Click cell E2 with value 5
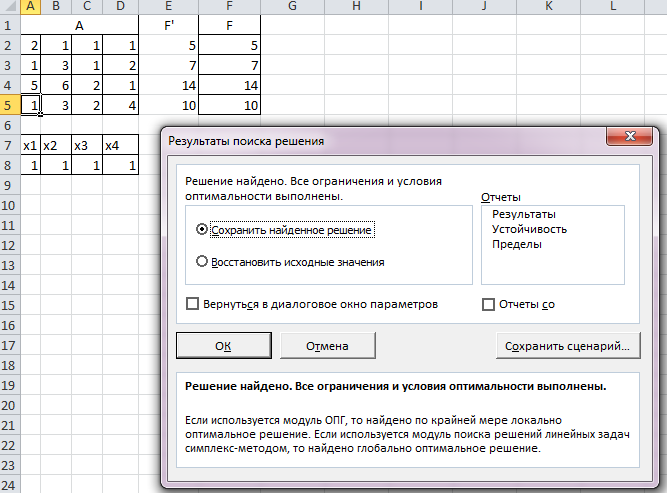The height and width of the screenshot is (493, 667). coord(168,45)
